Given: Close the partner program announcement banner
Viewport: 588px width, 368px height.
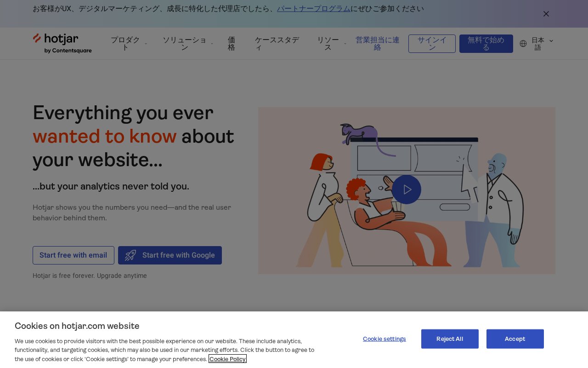Looking at the screenshot, I should (546, 14).
